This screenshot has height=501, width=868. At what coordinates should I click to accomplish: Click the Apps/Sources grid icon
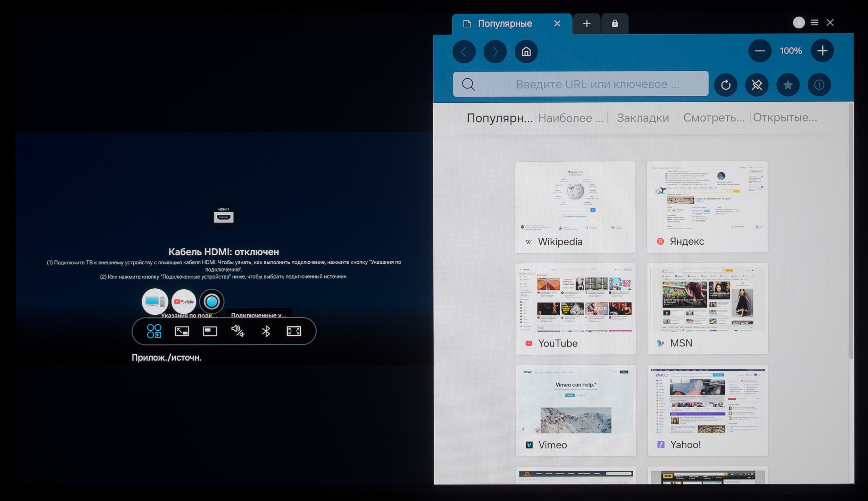coord(154,331)
